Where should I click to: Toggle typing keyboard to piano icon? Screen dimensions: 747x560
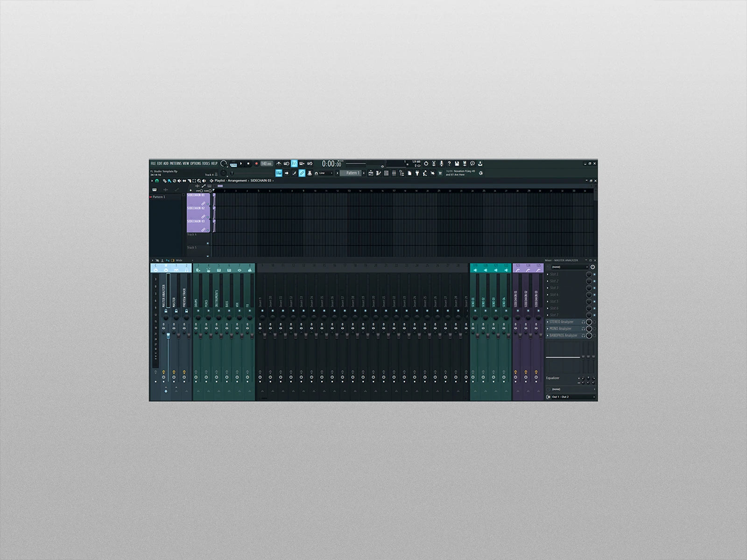279,173
